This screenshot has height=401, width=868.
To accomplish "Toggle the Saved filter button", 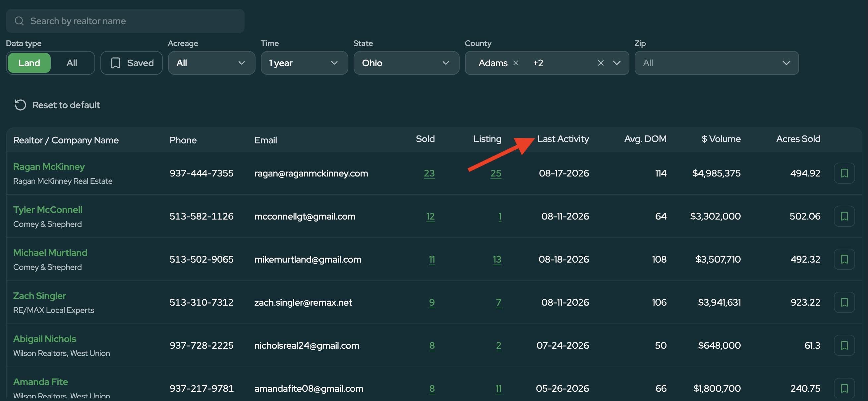I will click(x=132, y=63).
